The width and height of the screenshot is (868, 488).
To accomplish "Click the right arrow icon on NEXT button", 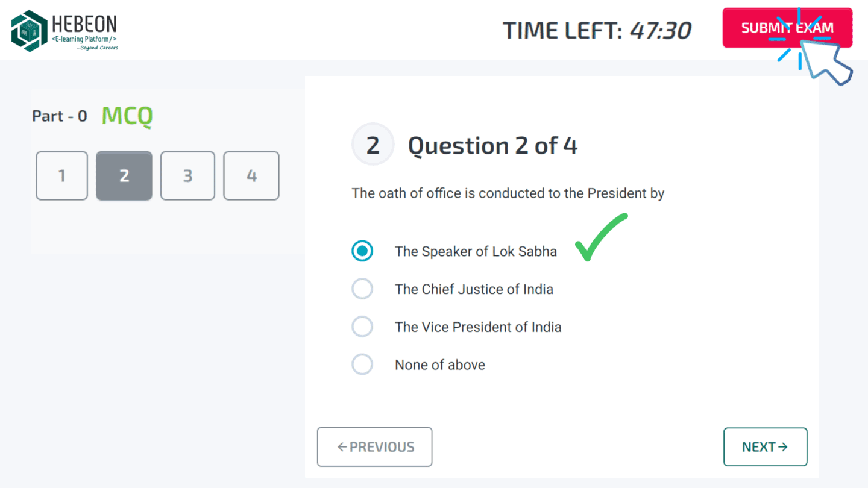I will click(x=784, y=446).
